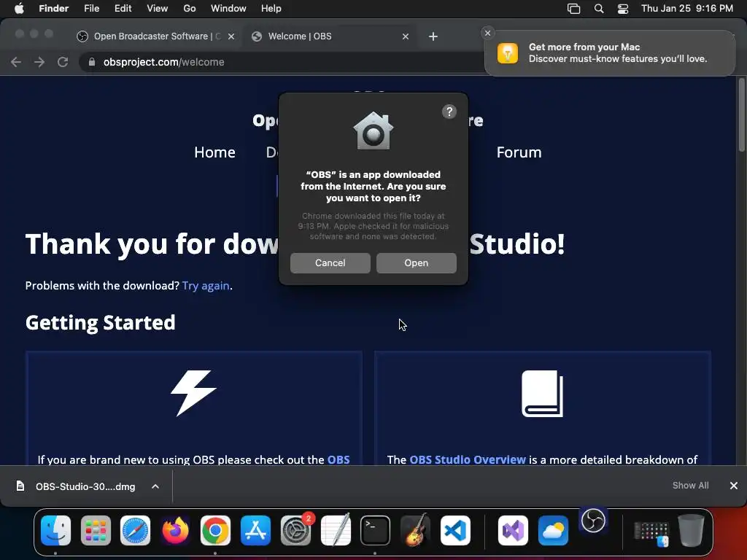Viewport: 747px width, 560px height.
Task: Click Show All downloads
Action: tap(690, 485)
